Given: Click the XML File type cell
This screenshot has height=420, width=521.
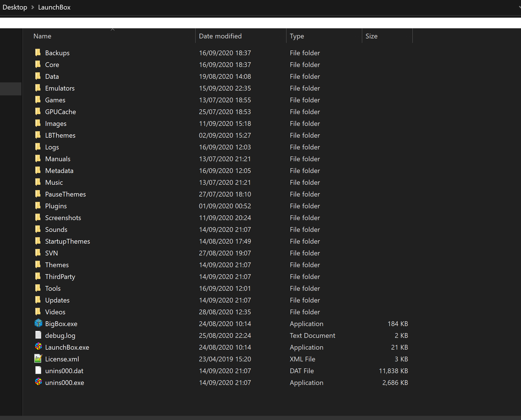Looking at the screenshot, I should [302, 359].
